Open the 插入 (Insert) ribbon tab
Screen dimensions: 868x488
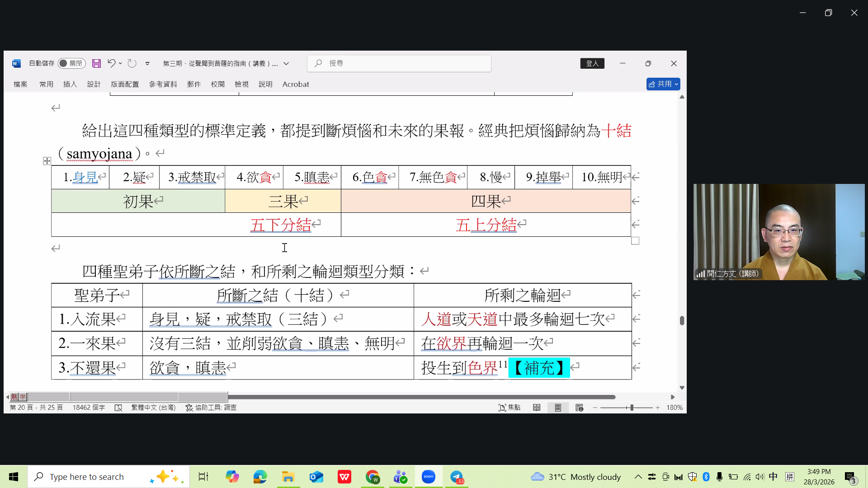pos(70,84)
